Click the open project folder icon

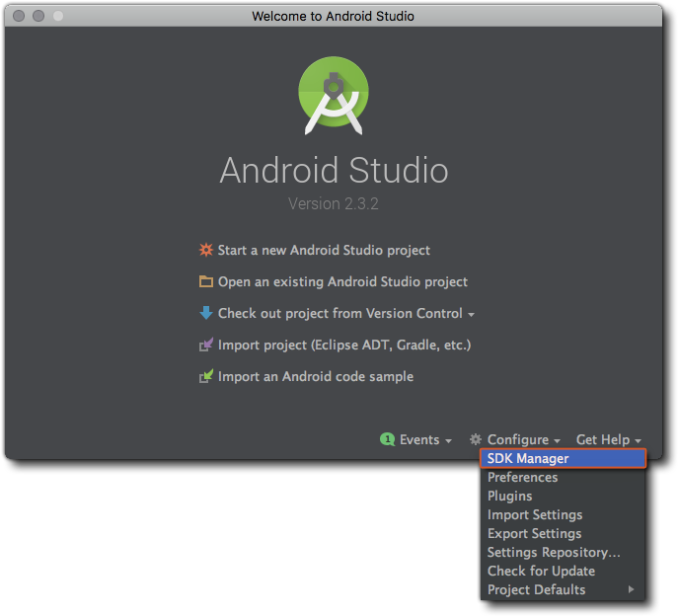tap(205, 281)
